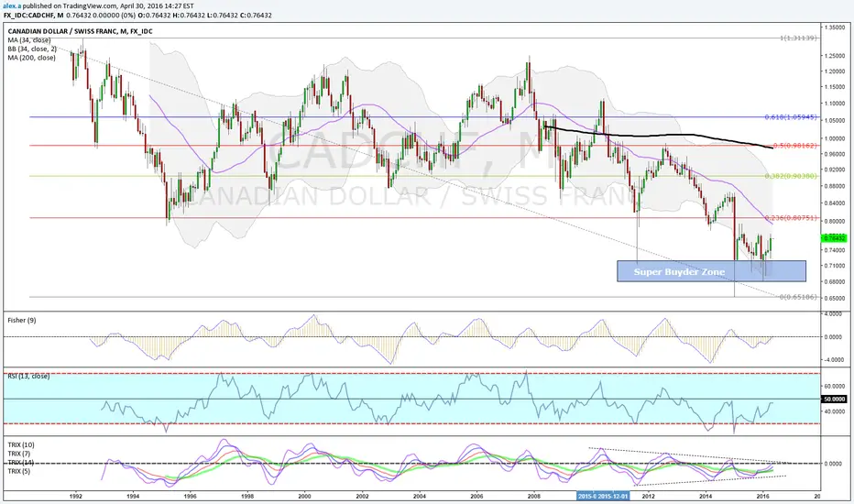854x504 pixels.
Task: Click 40.0000 on the RSI pane scale
Action: 835,412
